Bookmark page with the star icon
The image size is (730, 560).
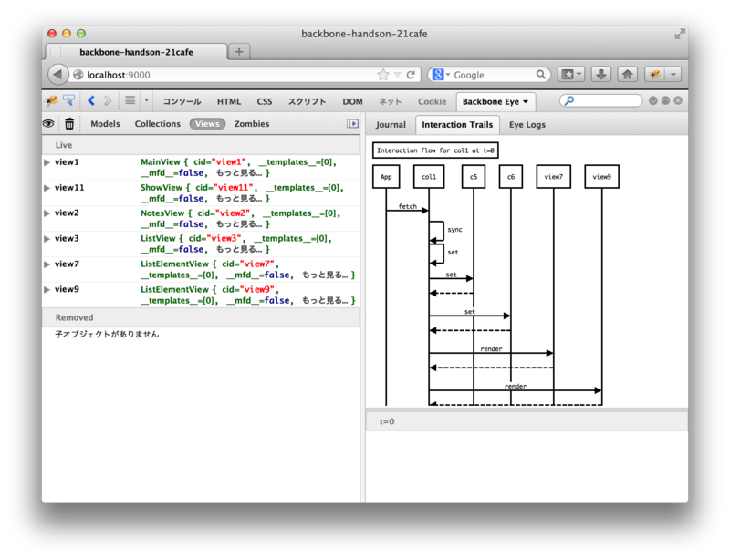[x=382, y=75]
